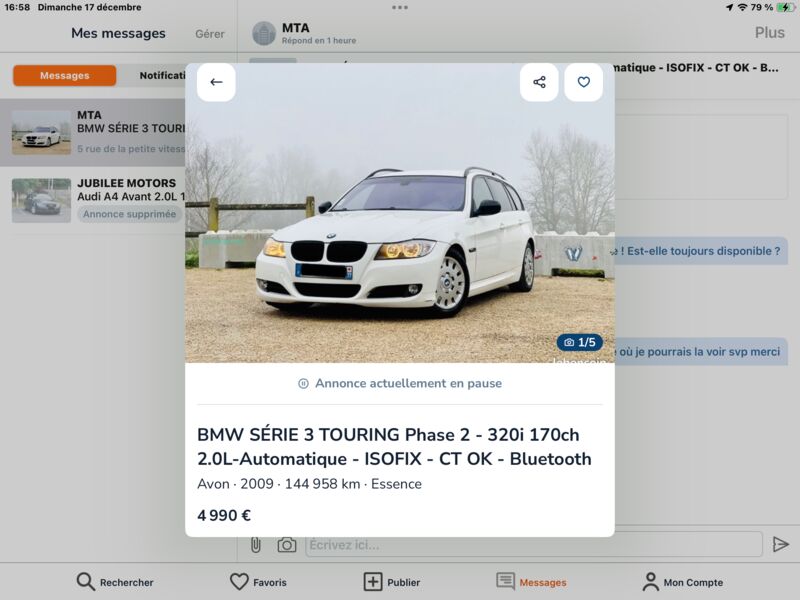
Task: Click the Avon 2009 144 958 km details
Action: point(309,484)
